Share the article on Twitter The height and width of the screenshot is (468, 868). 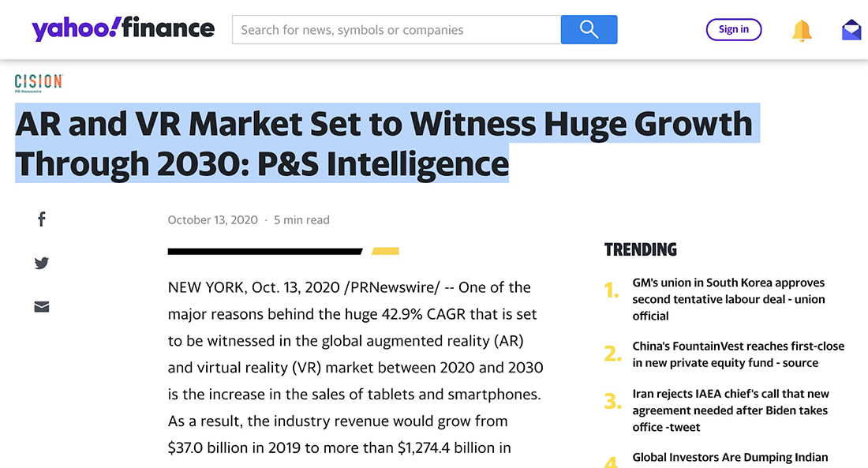[x=42, y=264]
